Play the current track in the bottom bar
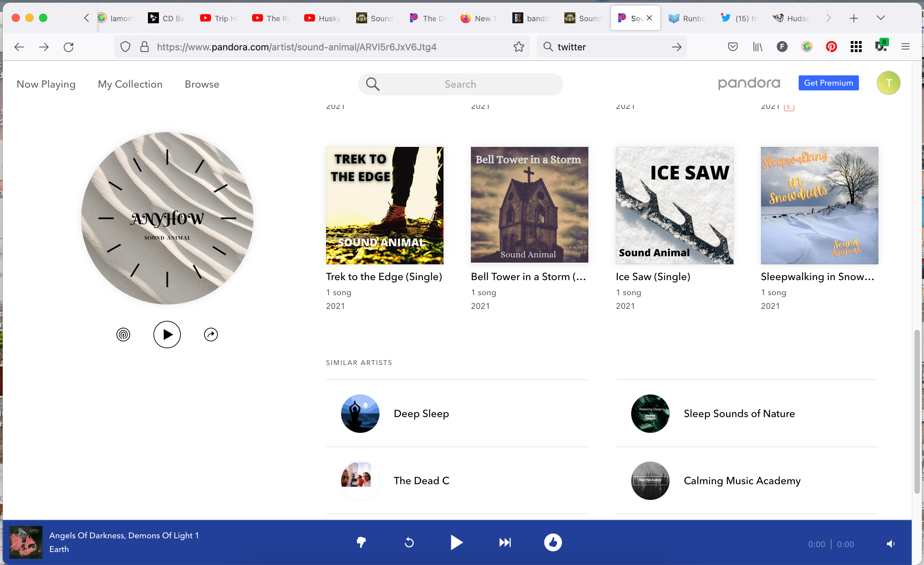 pyautogui.click(x=457, y=542)
